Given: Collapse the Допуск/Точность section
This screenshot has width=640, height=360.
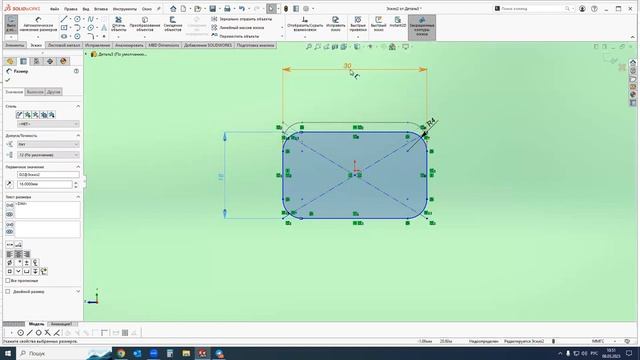Looking at the screenshot, I should (78, 136).
